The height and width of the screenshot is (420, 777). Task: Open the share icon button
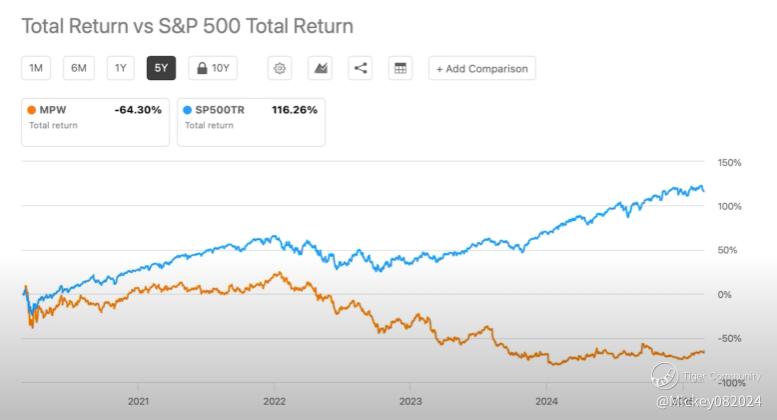click(x=360, y=68)
